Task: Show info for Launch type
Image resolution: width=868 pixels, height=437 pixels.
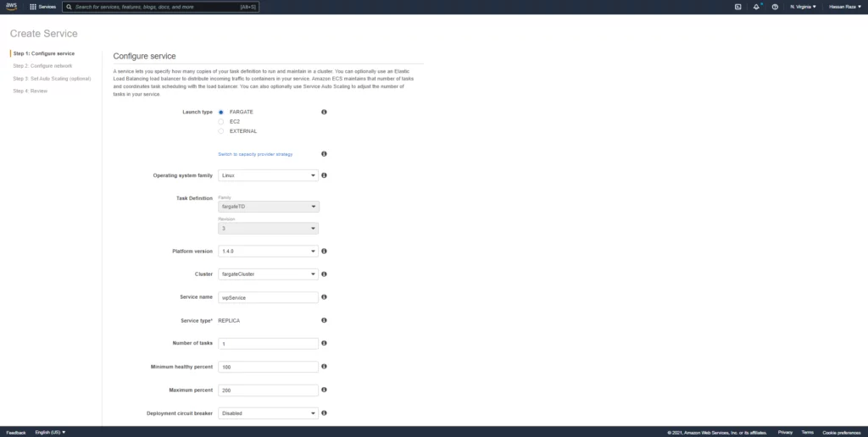Action: pos(324,112)
